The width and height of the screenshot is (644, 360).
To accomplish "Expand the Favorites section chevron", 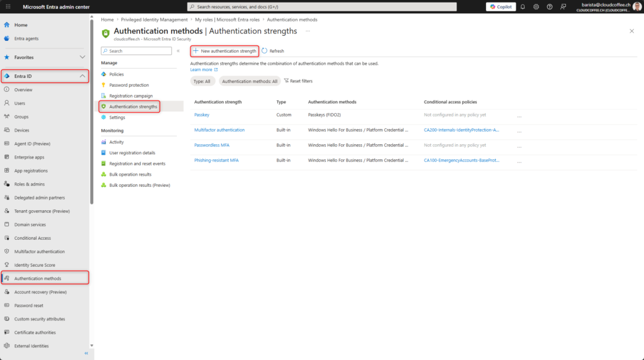I will point(82,57).
